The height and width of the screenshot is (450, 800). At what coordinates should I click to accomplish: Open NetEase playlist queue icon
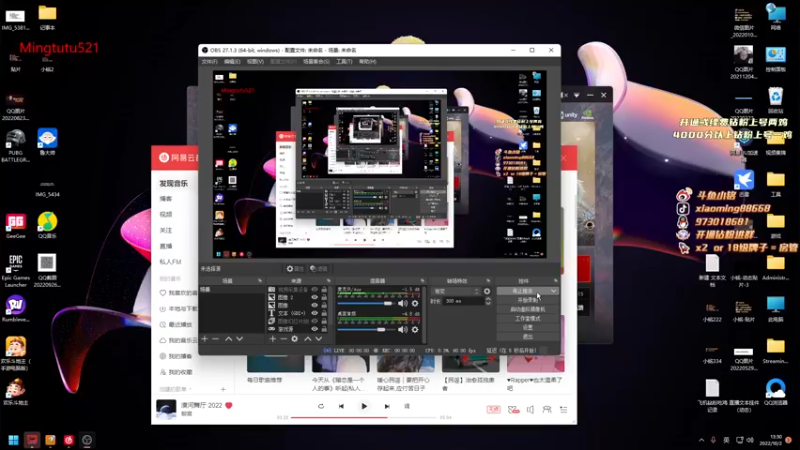564,410
